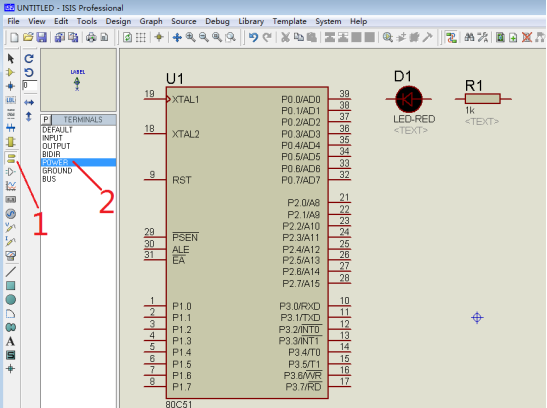
Task: Undo the last action
Action: pos(254,37)
